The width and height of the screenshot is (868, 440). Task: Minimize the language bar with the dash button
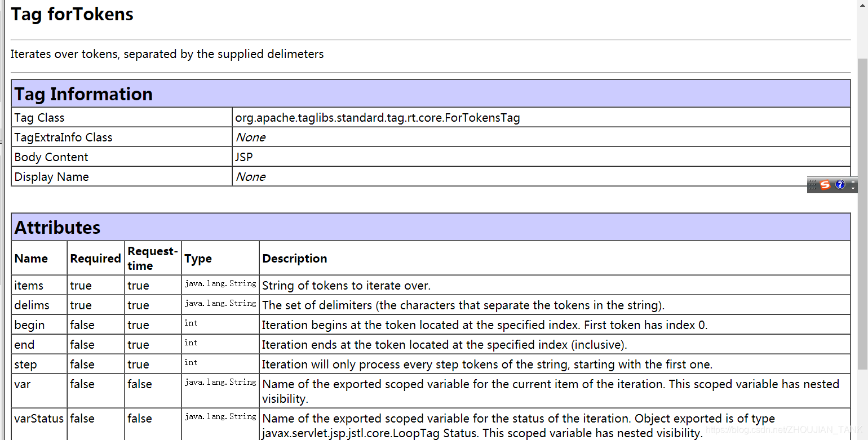[853, 182]
